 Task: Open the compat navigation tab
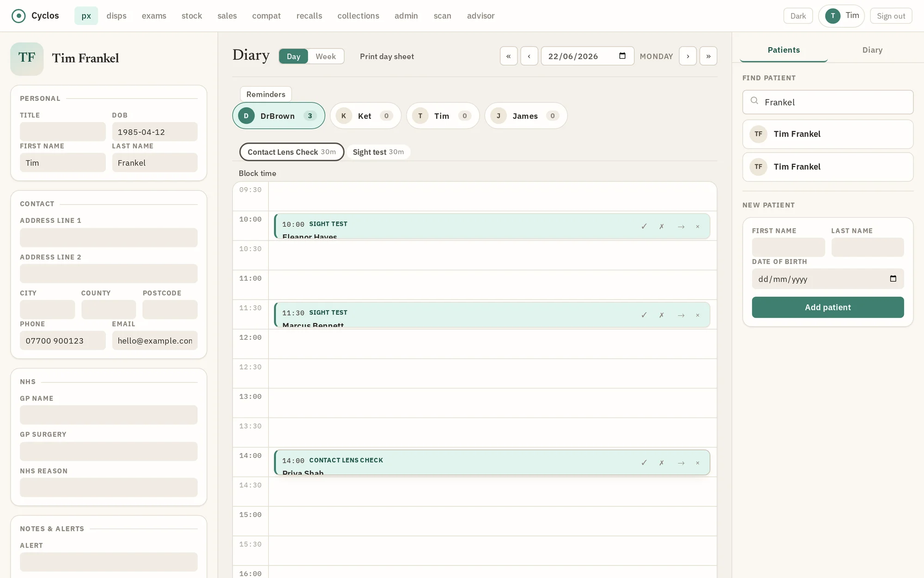tap(267, 16)
